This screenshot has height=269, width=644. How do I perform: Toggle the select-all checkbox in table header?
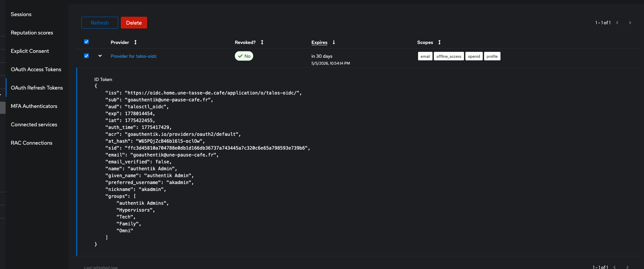[x=86, y=42]
